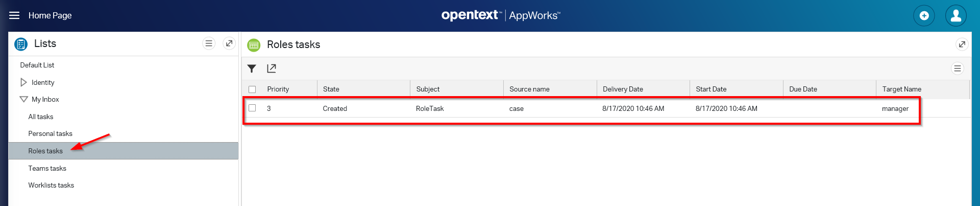The width and height of the screenshot is (980, 206).
Task: Click the plus create-new icon in header
Action: pos(924,16)
